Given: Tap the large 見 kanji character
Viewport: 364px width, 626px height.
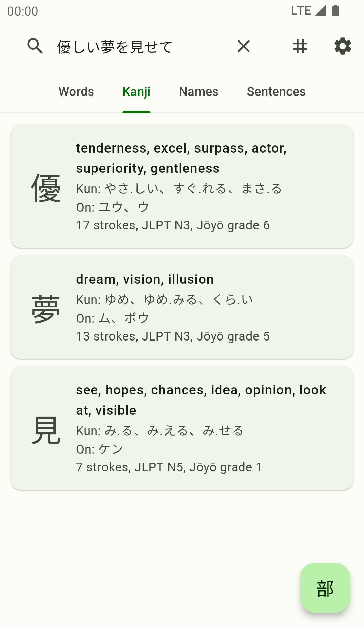Looking at the screenshot, I should [x=46, y=430].
